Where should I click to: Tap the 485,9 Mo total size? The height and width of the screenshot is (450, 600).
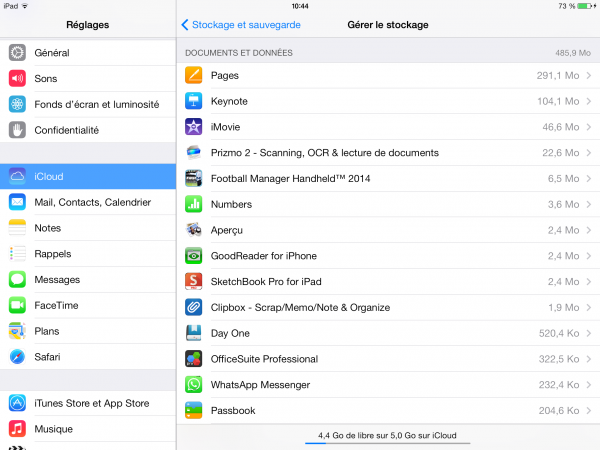tap(573, 53)
